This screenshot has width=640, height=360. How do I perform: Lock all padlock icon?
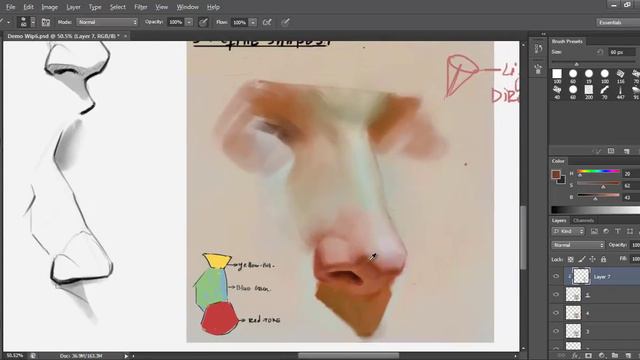[603, 259]
